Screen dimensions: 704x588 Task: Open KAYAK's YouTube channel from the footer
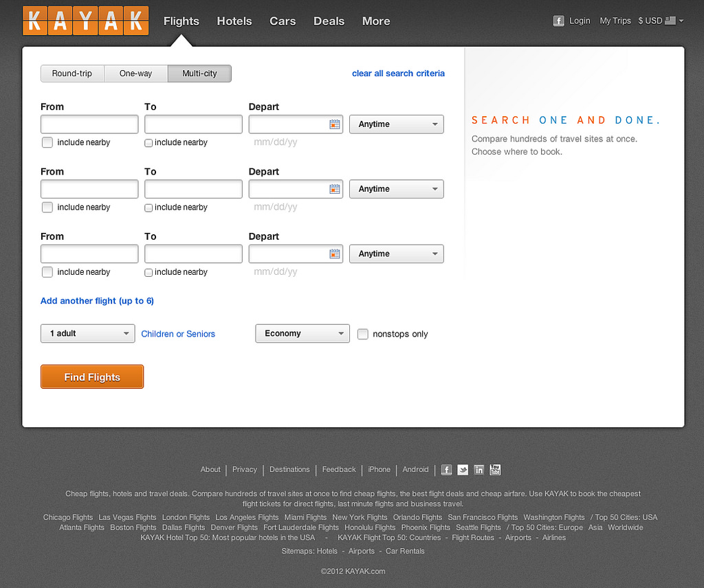495,470
